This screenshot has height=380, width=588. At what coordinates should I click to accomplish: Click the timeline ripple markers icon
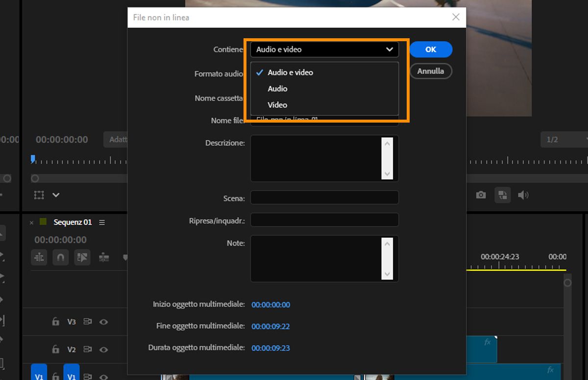pyautogui.click(x=104, y=257)
